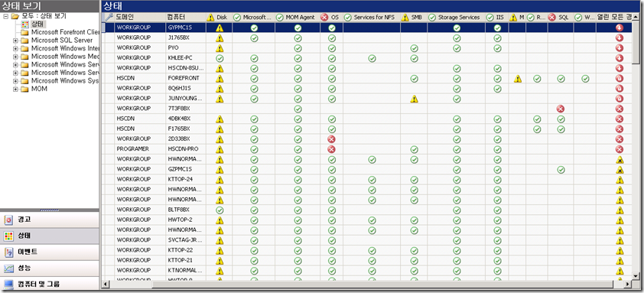Screen dimensions: 644x293
Task: Click the wrench icon in grid header
Action: click(109, 18)
